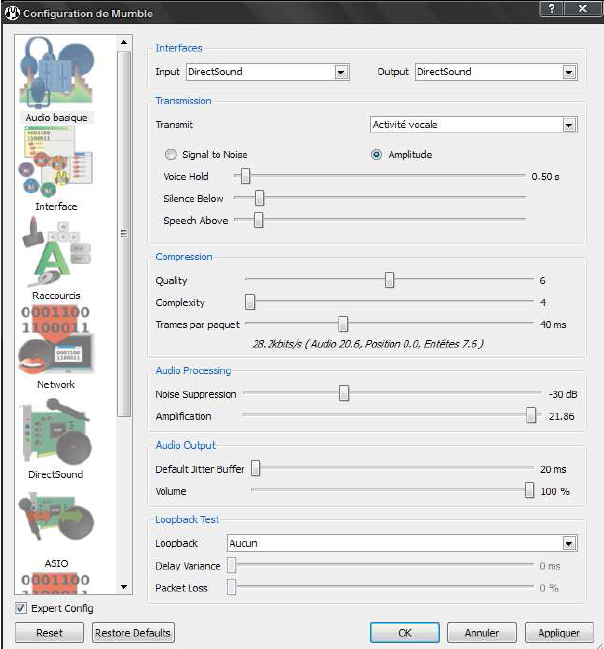This screenshot has height=649, width=604.
Task: Open the Network settings page
Action: (57, 348)
